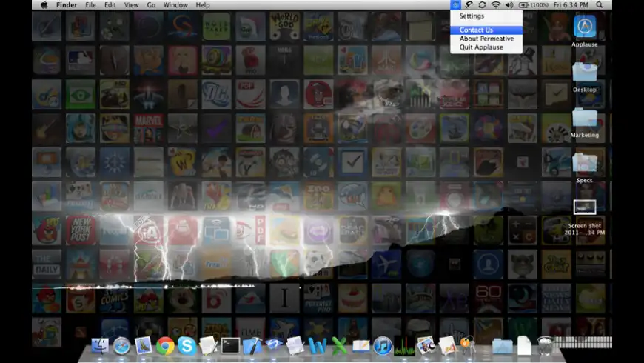Open Microsoft Excel in the Dock
This screenshot has height=363, width=644.
click(x=339, y=346)
